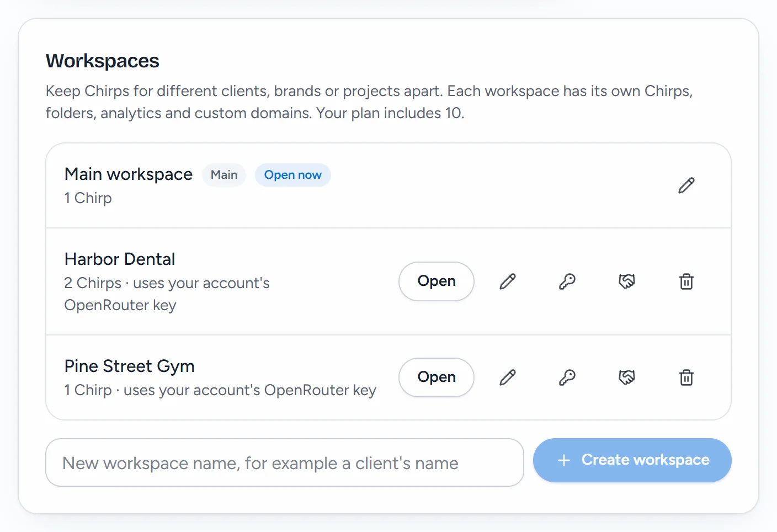Click the handshake icon for Pine Street Gym
Image resolution: width=777 pixels, height=532 pixels.
[x=627, y=377]
